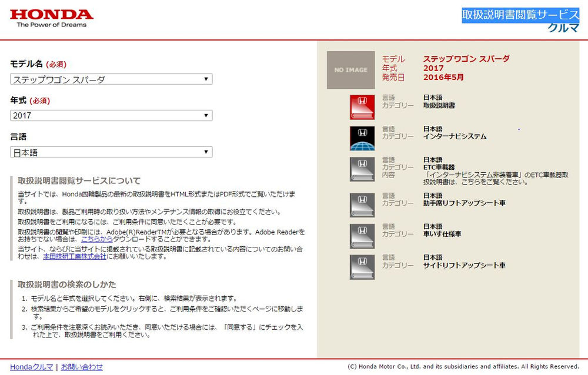Click the こちらから Adobe Reader download link
This screenshot has height=375, width=588.
[97, 239]
